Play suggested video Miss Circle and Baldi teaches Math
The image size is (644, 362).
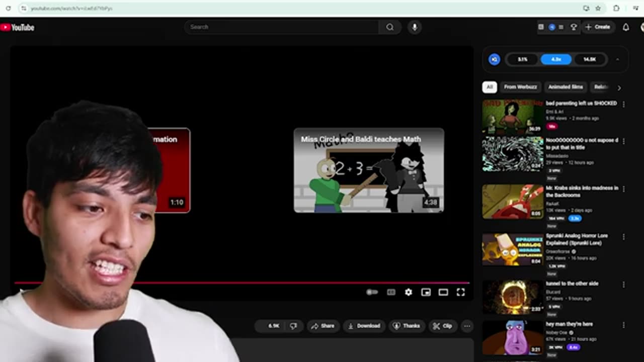click(x=369, y=170)
